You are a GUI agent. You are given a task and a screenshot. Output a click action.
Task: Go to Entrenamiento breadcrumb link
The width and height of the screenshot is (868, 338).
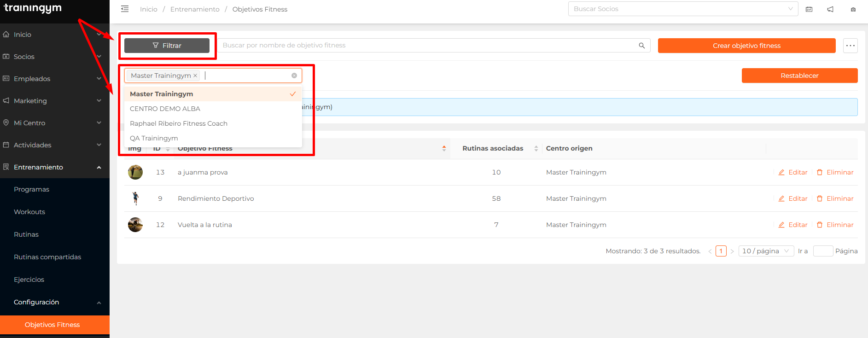(x=195, y=9)
